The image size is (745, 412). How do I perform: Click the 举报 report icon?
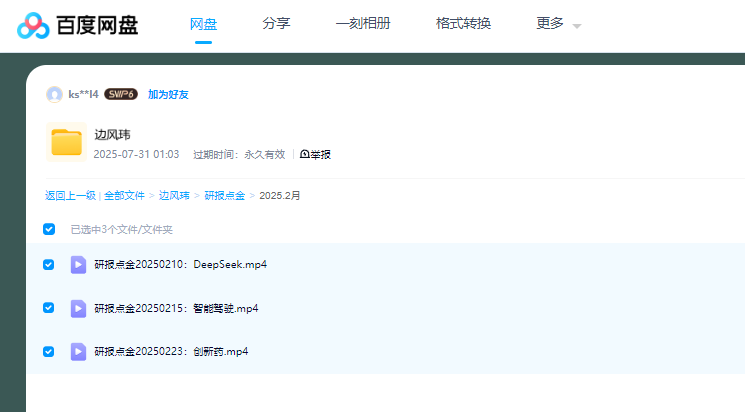pos(305,155)
